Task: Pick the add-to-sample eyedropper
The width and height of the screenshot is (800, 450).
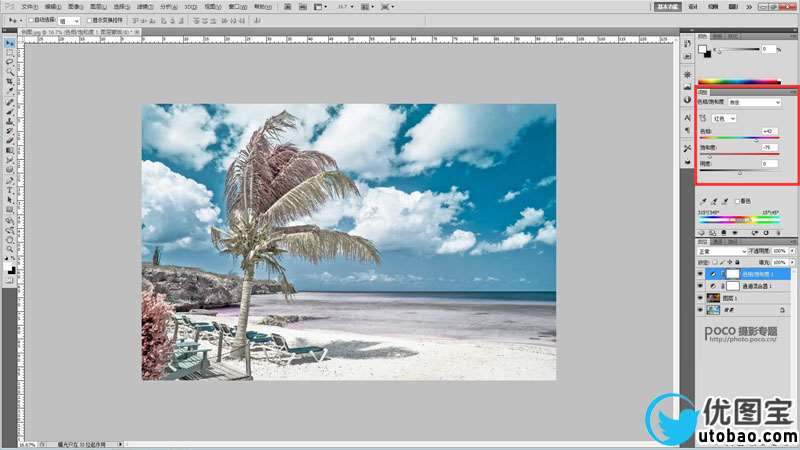Action: coord(715,201)
